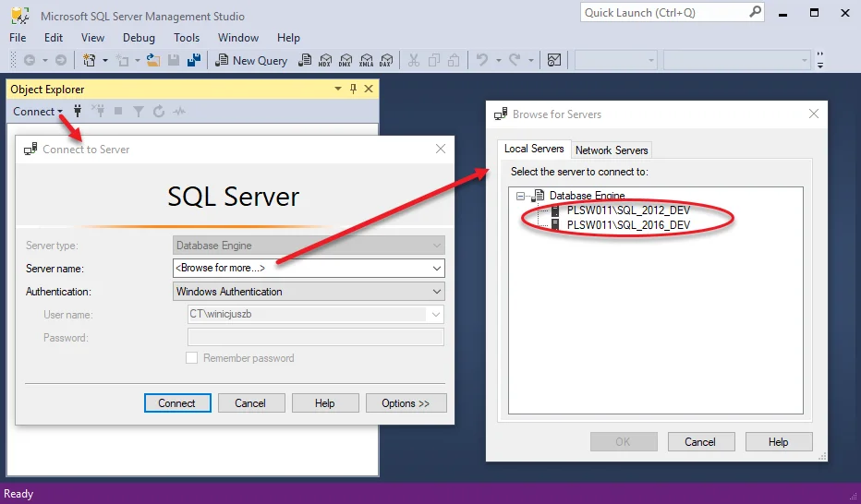The image size is (861, 504).
Task: Open the Help menu
Action: coord(288,38)
